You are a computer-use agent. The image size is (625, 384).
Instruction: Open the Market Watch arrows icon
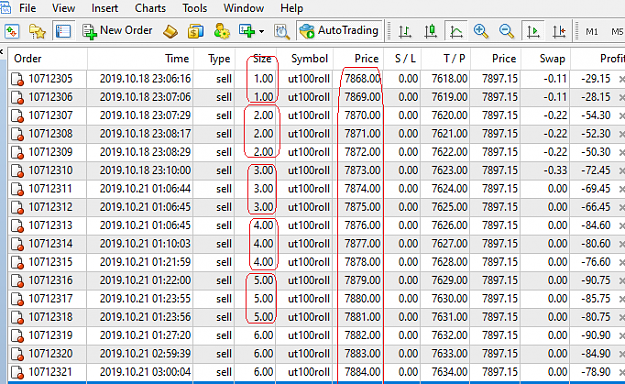12,31
